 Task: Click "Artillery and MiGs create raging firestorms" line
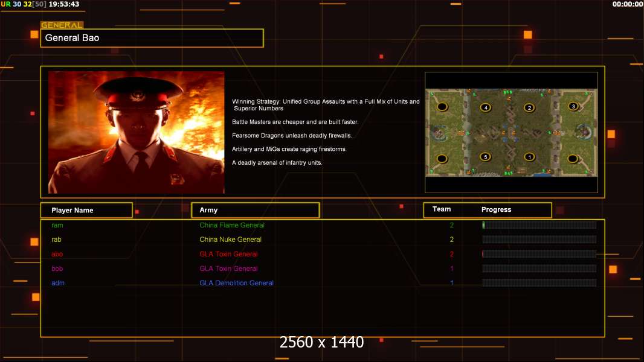pos(289,149)
